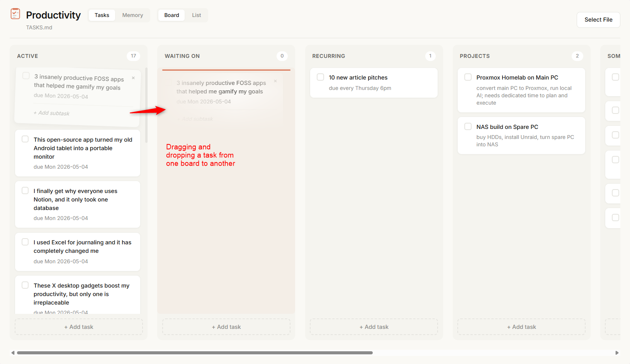Add a task to the Waiting On column
The width and height of the screenshot is (630, 364).
coord(226,327)
